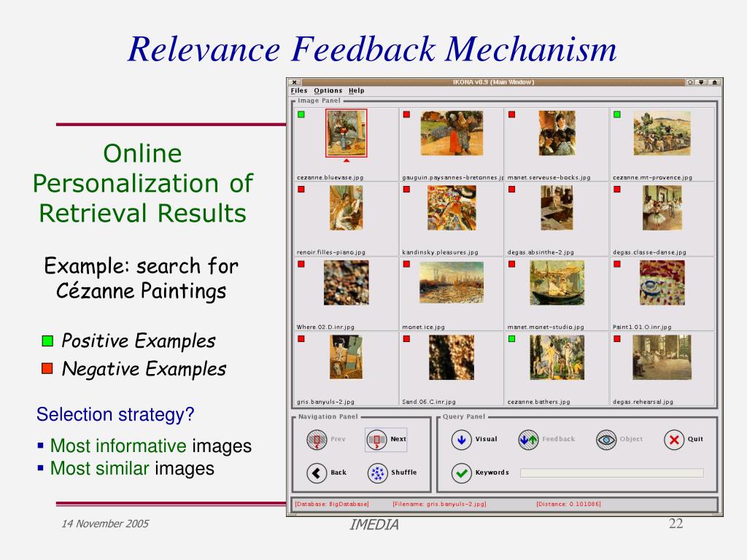The width and height of the screenshot is (747, 560).
Task: Select the monet.ice.jpg thumbnail
Action: [452, 282]
